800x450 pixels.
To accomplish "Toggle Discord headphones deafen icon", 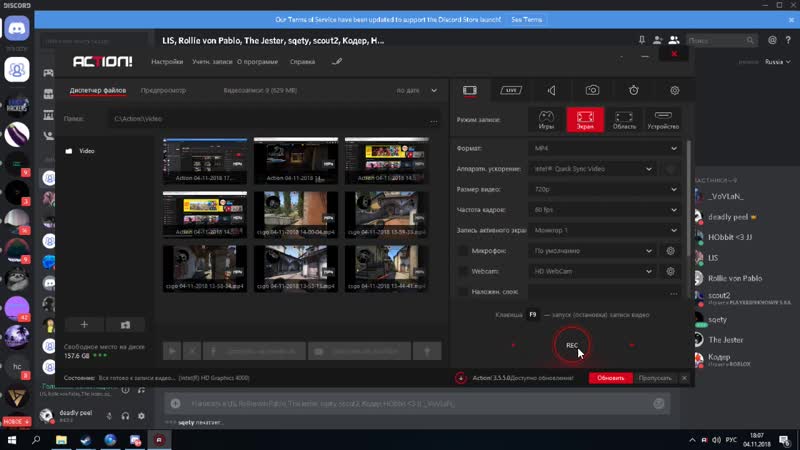I will click(125, 416).
